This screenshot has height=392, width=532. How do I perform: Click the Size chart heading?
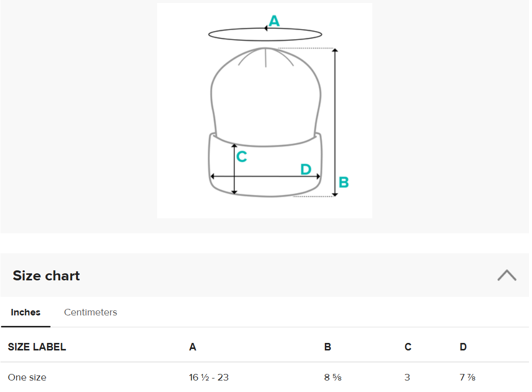[x=47, y=276]
